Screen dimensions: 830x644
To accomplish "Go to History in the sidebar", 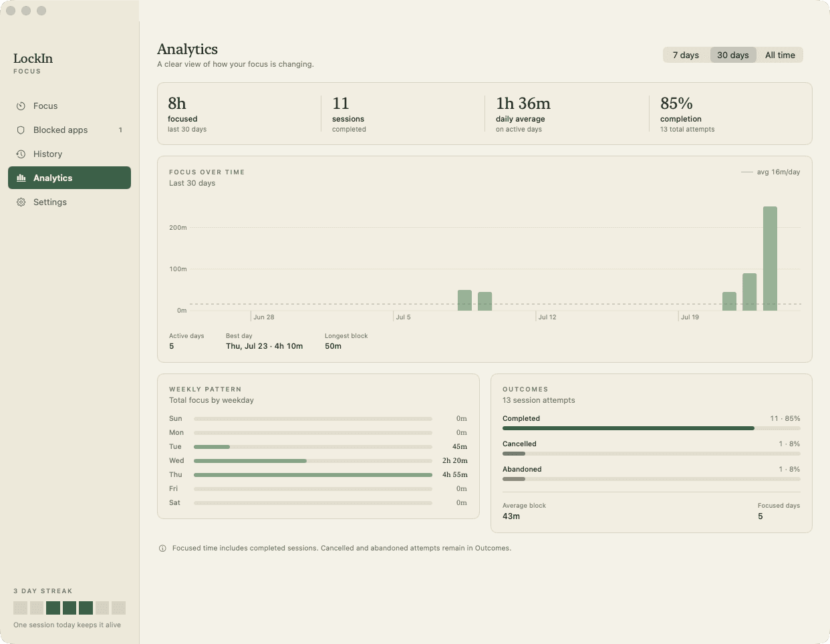I will (70, 154).
